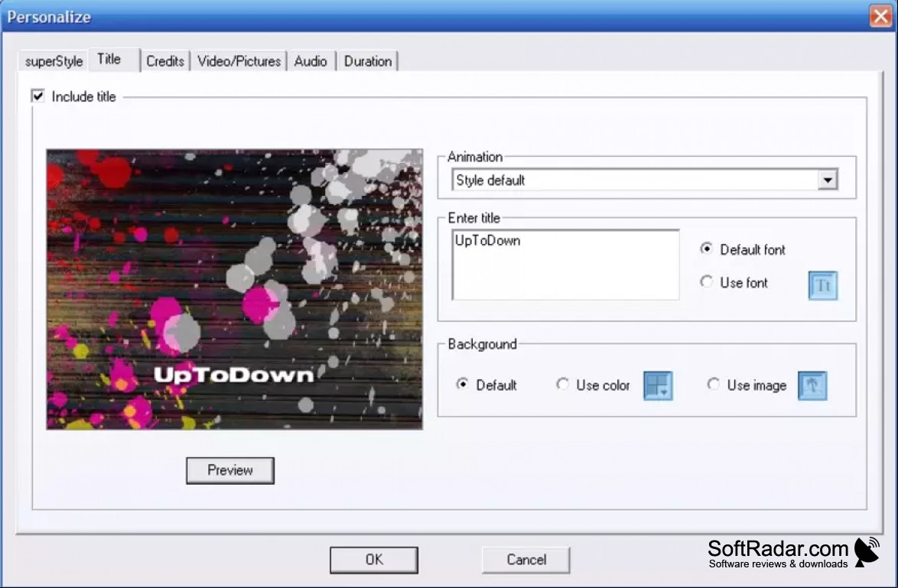Click the Cancel button
Viewport: 898px width, 588px height.
(525, 560)
